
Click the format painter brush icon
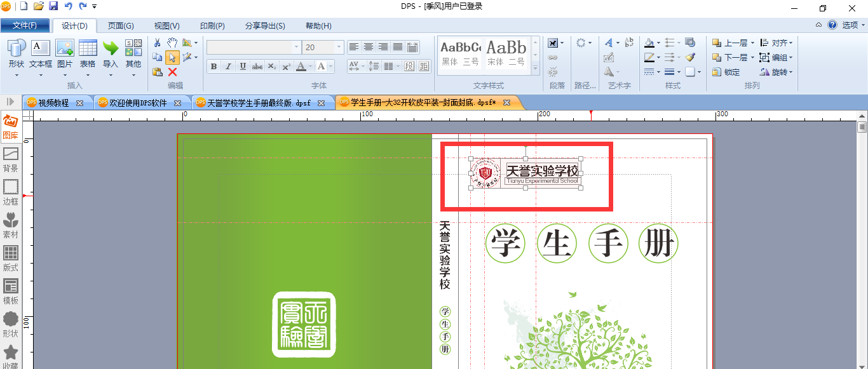point(690,57)
